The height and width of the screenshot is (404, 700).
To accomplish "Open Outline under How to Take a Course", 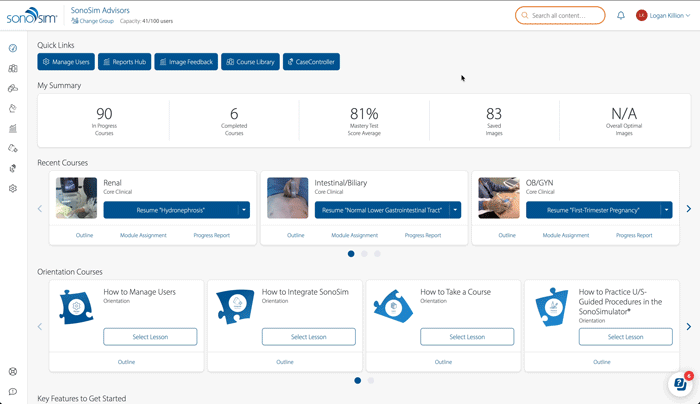I will tap(443, 362).
